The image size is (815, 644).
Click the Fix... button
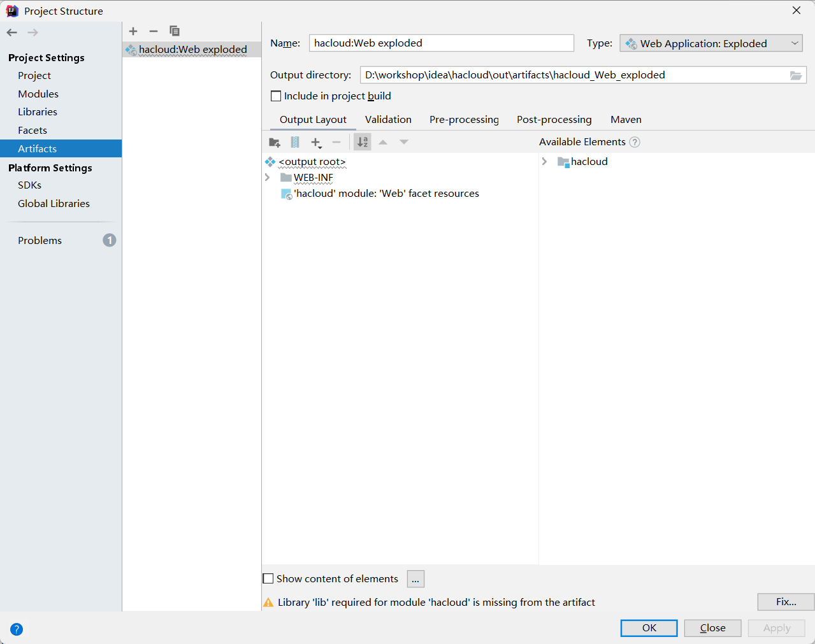point(786,602)
